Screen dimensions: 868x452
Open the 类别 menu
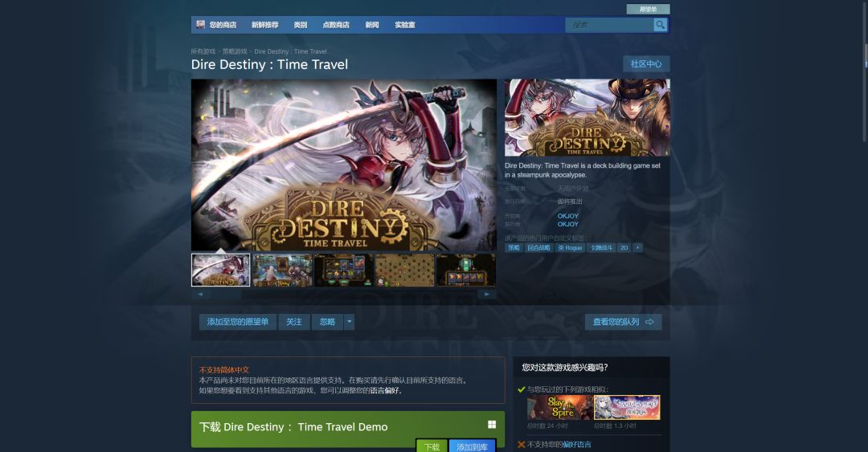coord(300,25)
